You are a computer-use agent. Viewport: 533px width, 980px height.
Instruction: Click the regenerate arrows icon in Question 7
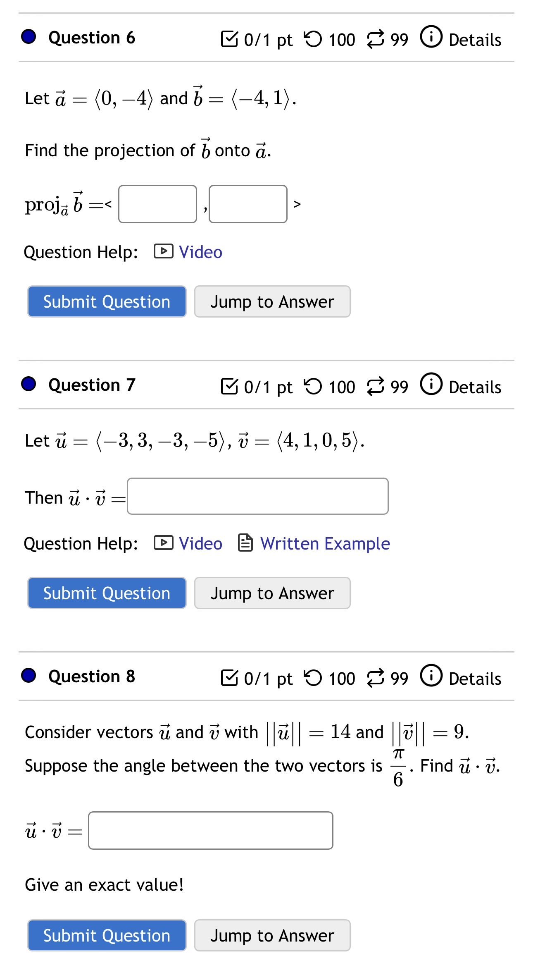coord(375,387)
